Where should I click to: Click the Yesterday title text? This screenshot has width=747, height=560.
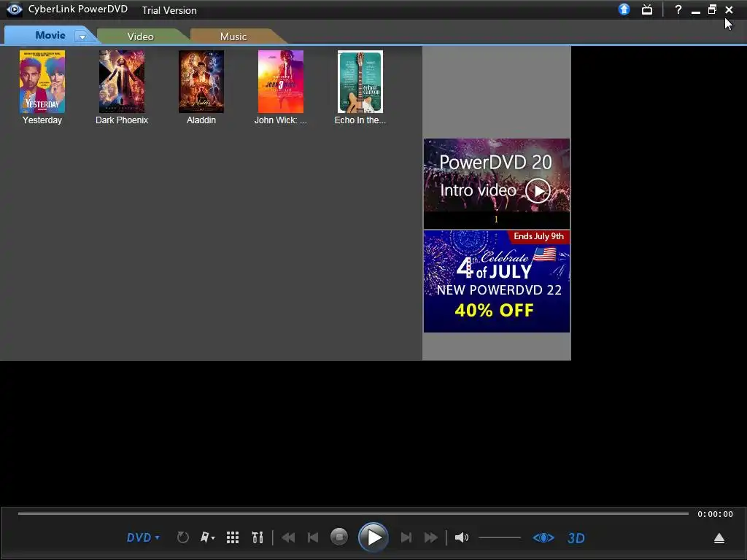tap(42, 120)
